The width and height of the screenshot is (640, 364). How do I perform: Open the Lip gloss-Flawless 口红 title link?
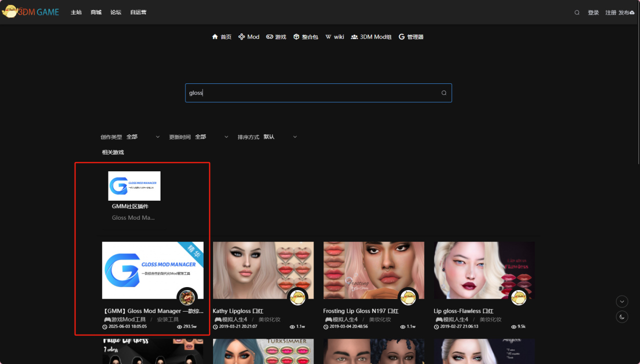tap(463, 311)
